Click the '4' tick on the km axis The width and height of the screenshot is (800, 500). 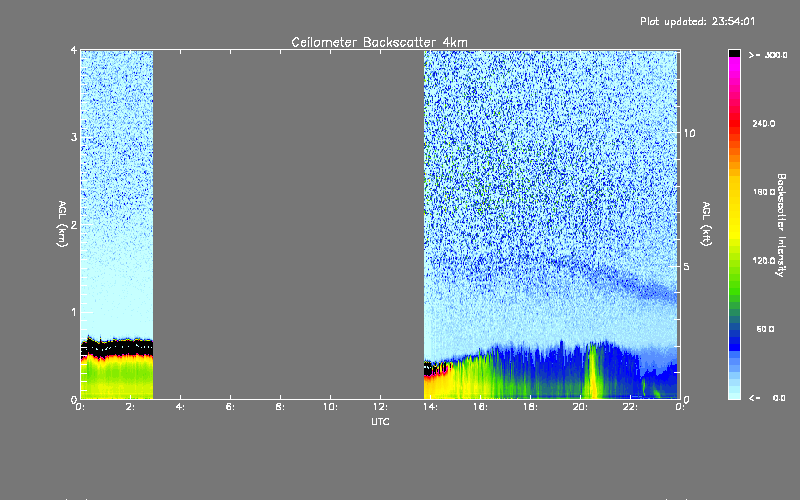[74, 50]
